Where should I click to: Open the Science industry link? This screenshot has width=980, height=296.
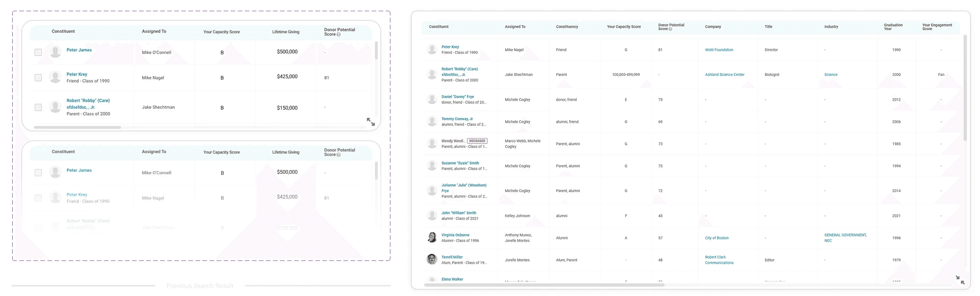coord(831,74)
